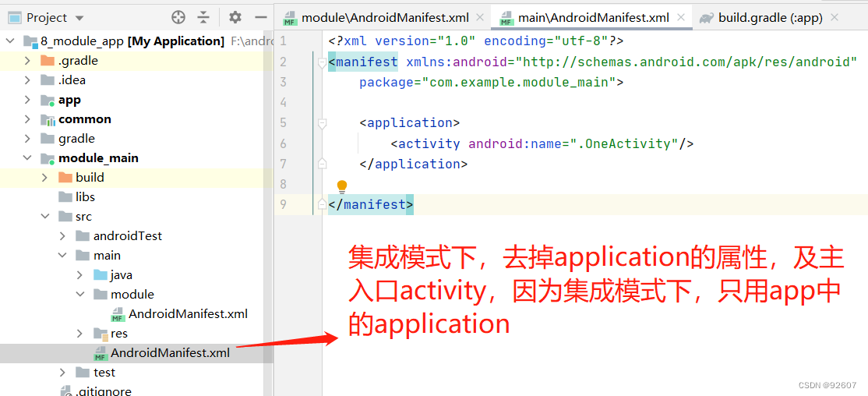Close the module\AndroidManifest.xml tab
Viewport: 868px width, 396px height.
coord(479,18)
